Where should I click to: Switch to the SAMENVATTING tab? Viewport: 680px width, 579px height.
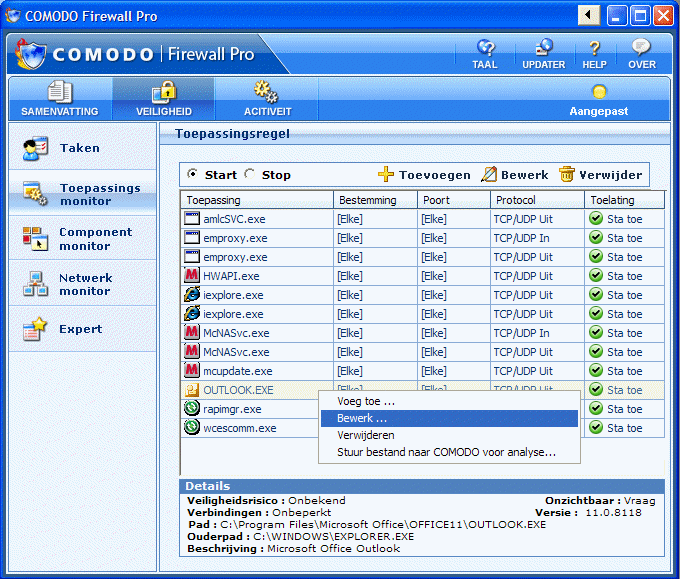tap(60, 99)
